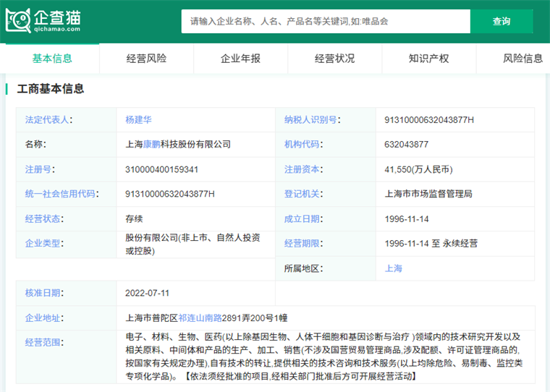The height and width of the screenshot is (392, 550).
Task: Click the 查询 search button
Action: (502, 22)
